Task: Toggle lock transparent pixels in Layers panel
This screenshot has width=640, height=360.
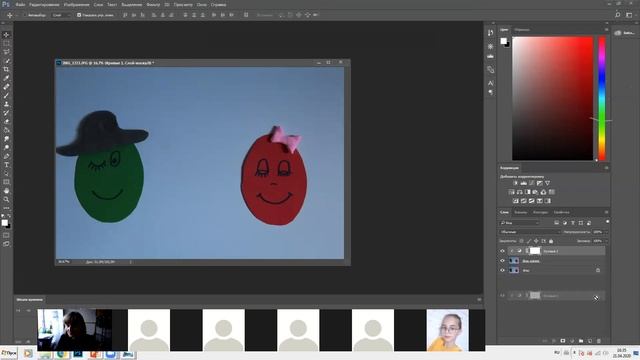Action: (x=521, y=241)
